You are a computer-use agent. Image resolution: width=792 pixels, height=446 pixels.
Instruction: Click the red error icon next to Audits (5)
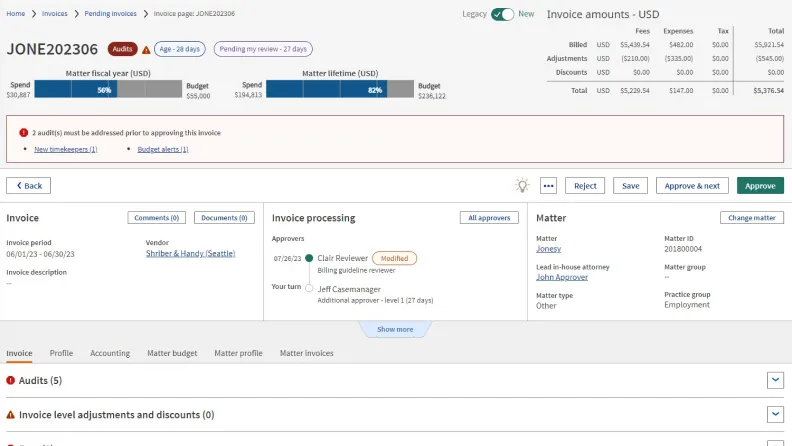click(x=11, y=381)
